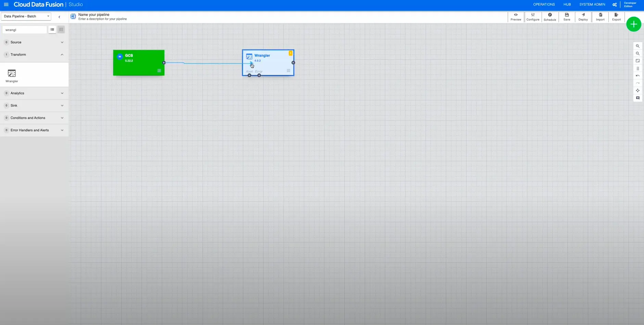
Task: Fit pipeline to screen
Action: [637, 61]
